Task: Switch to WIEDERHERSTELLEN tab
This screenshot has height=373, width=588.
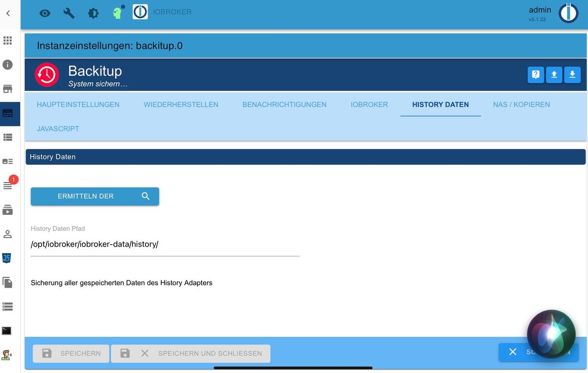Action: coord(181,104)
